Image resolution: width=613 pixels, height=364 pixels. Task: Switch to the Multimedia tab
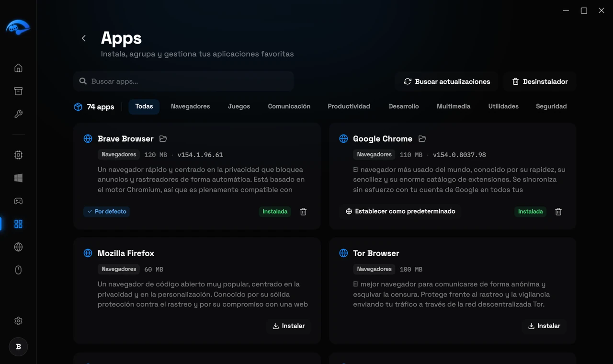coord(454,106)
